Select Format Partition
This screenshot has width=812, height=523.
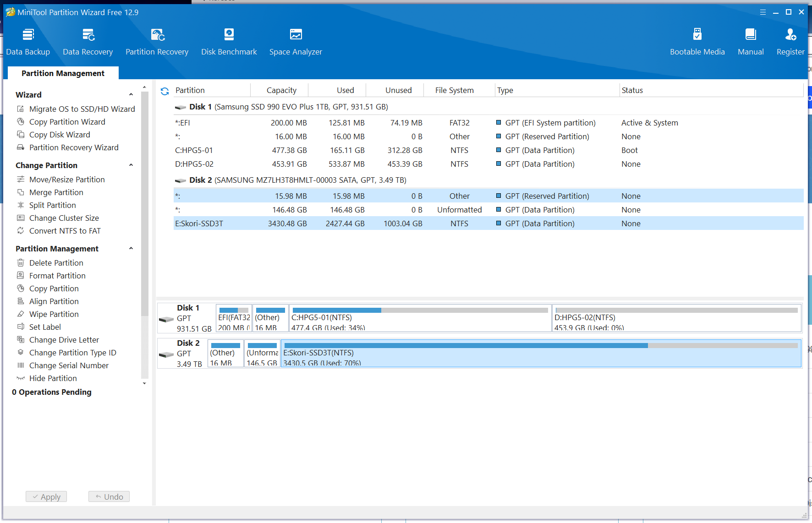(57, 276)
